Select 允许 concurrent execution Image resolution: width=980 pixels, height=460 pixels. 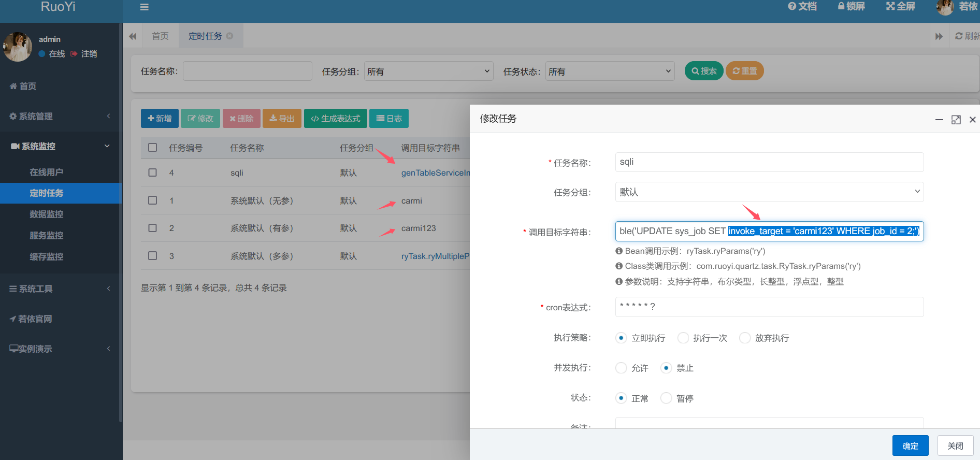pyautogui.click(x=621, y=368)
